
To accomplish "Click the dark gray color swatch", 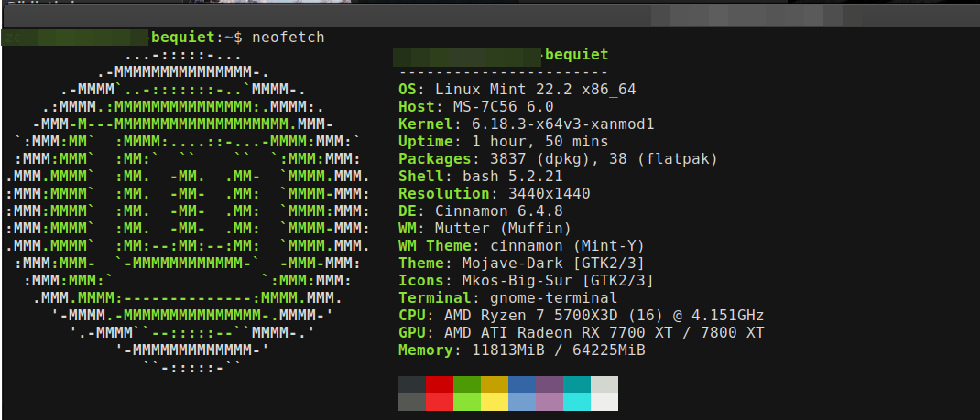I will (412, 384).
